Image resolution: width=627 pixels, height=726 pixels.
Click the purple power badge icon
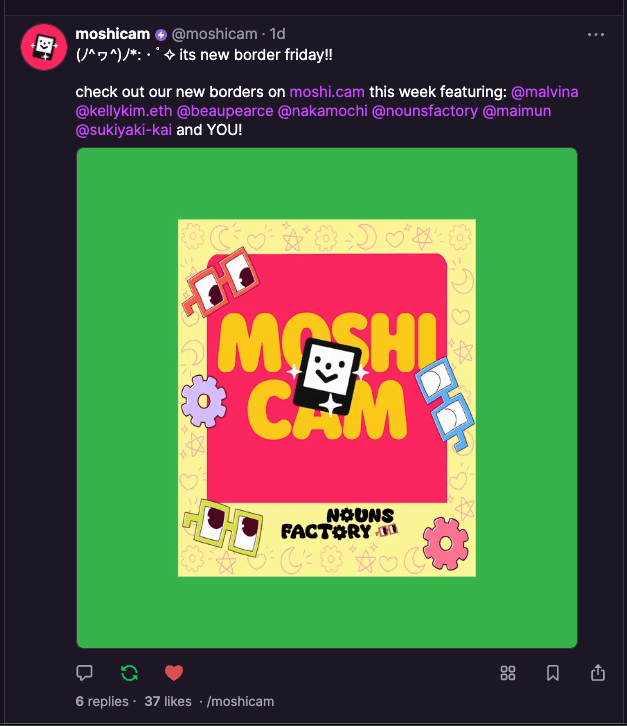coord(161,35)
